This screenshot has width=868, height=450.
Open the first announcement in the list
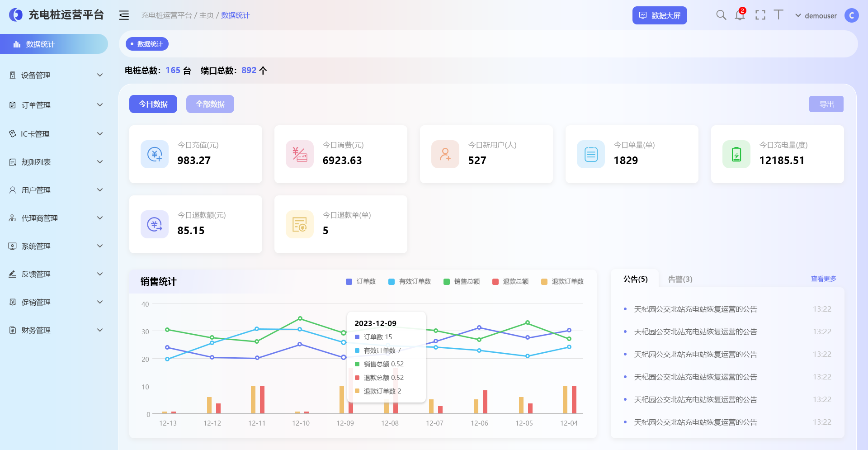pos(695,309)
